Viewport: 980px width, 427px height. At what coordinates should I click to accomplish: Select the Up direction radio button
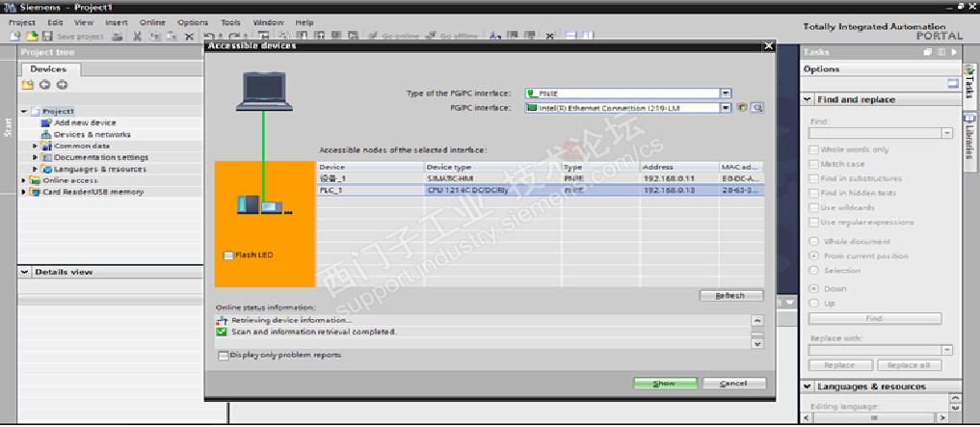[x=813, y=304]
